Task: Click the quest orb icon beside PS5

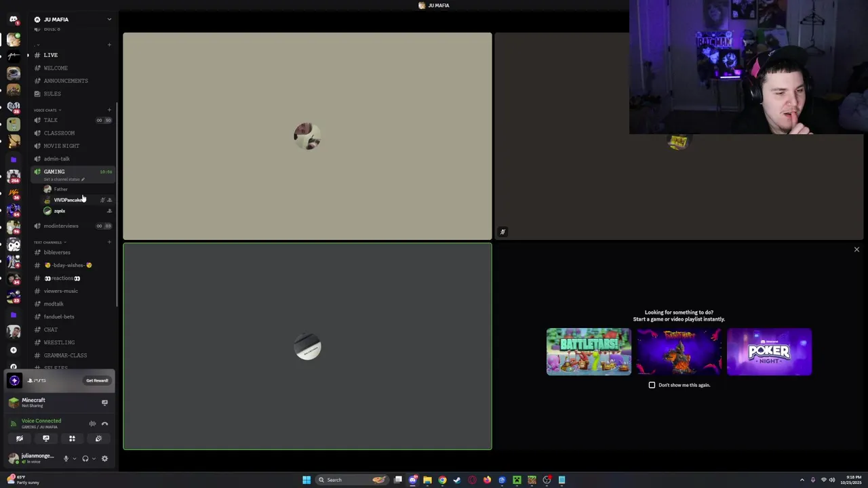Action: pyautogui.click(x=14, y=380)
